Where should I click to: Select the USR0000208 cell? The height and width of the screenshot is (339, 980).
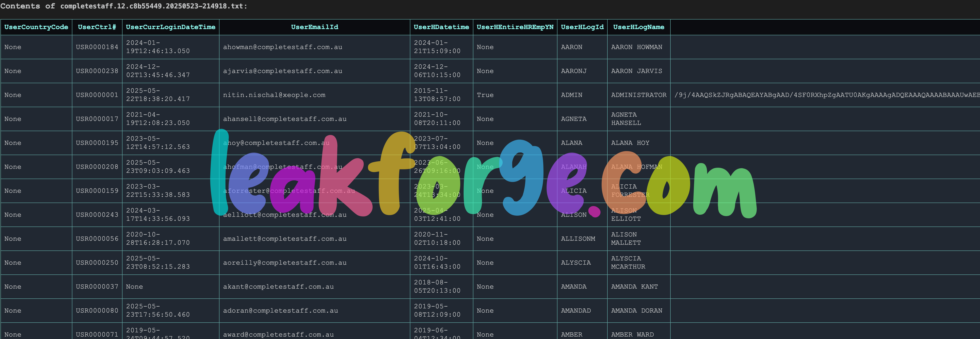coord(97,167)
